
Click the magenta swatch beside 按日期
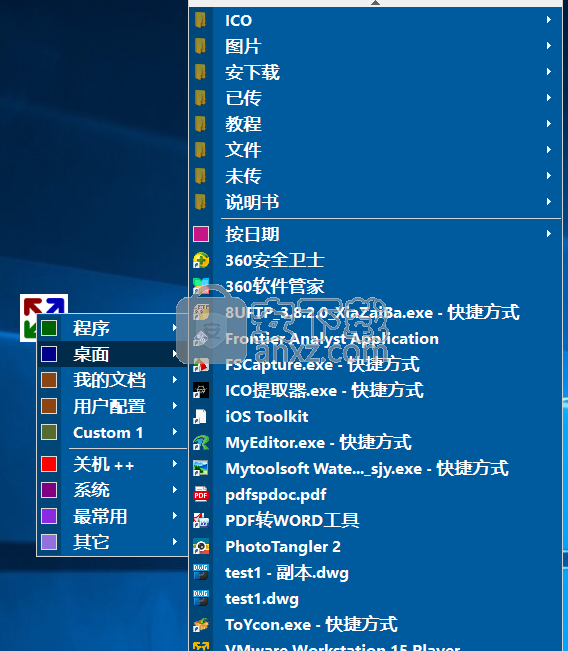[201, 234]
